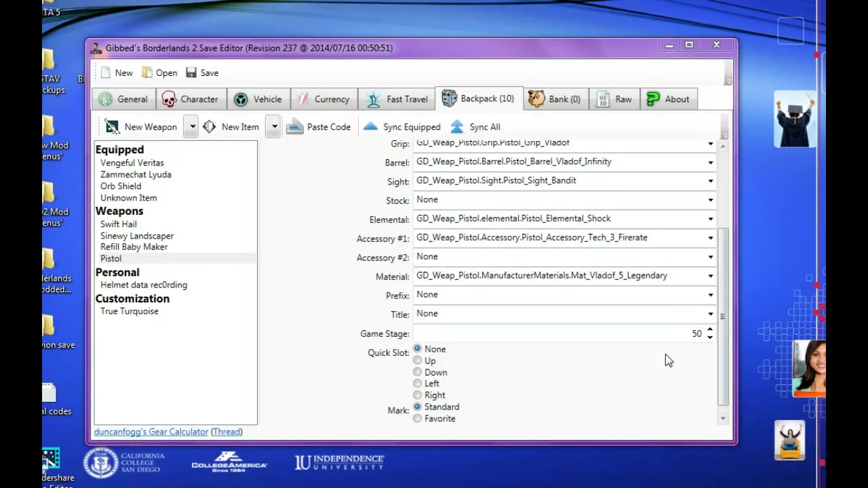Click the California College San Diego logo
Image resolution: width=868 pixels, height=488 pixels.
pos(124,463)
